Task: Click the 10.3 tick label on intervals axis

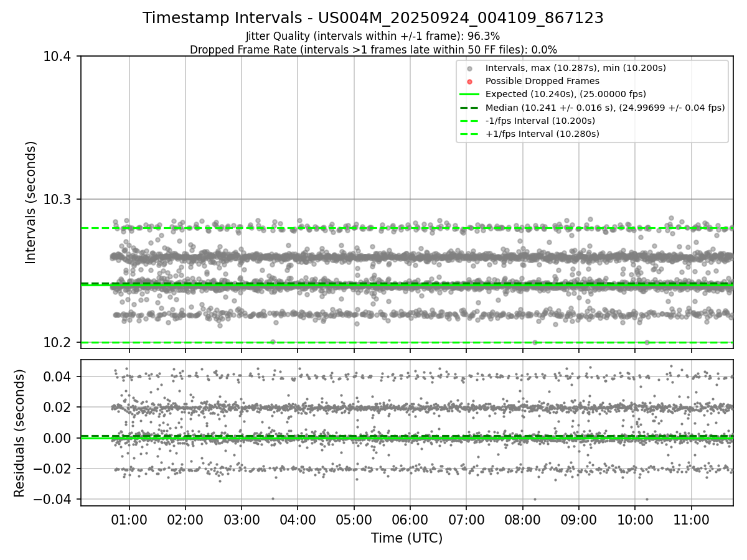Action: pyautogui.click(x=59, y=200)
